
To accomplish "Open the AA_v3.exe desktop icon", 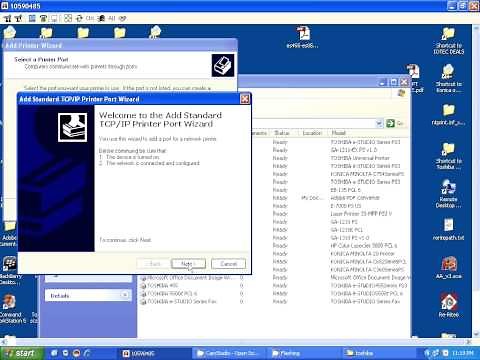I will [449, 268].
